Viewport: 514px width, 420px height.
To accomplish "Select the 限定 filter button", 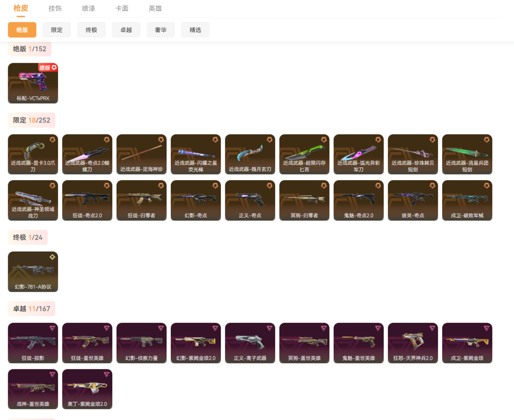I will click(57, 30).
